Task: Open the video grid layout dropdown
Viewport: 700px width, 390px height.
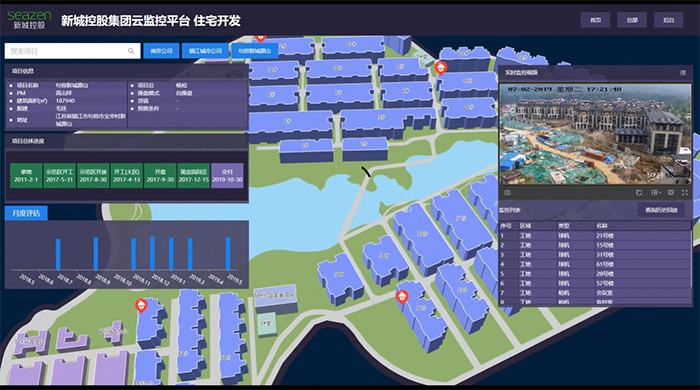Action: [x=656, y=192]
